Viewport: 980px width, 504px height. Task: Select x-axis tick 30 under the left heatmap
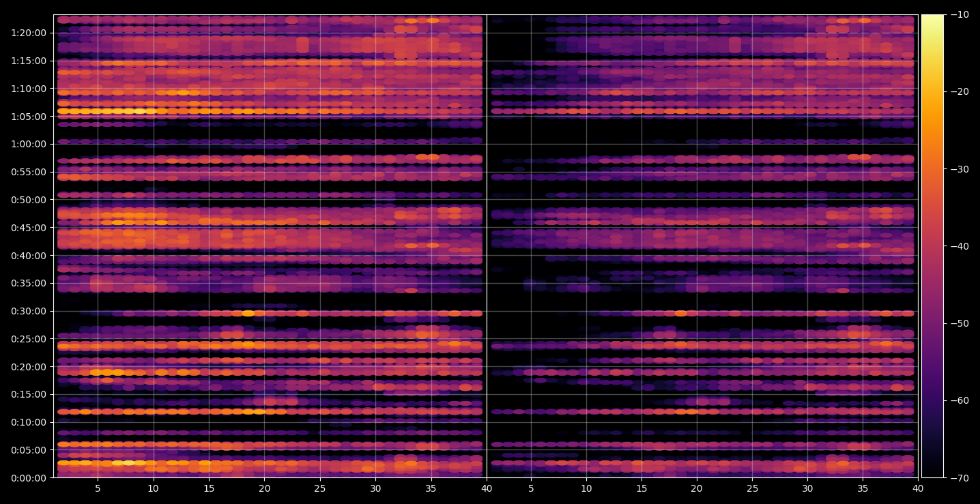click(x=375, y=489)
